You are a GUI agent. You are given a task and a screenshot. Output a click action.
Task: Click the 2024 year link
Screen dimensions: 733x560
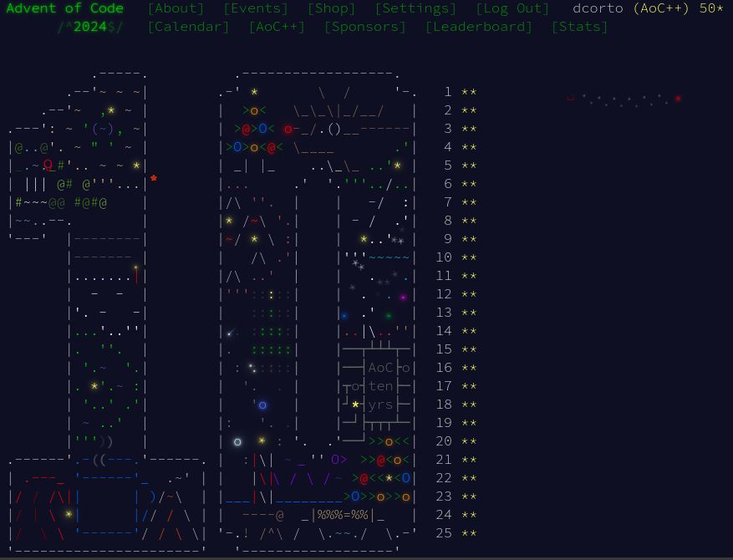[89, 27]
